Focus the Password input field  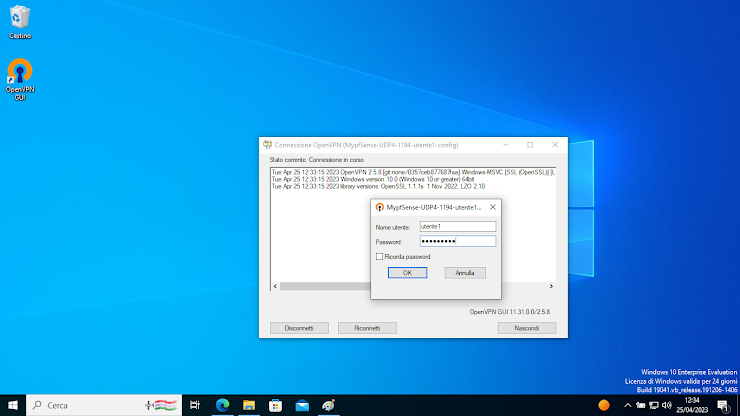point(458,241)
